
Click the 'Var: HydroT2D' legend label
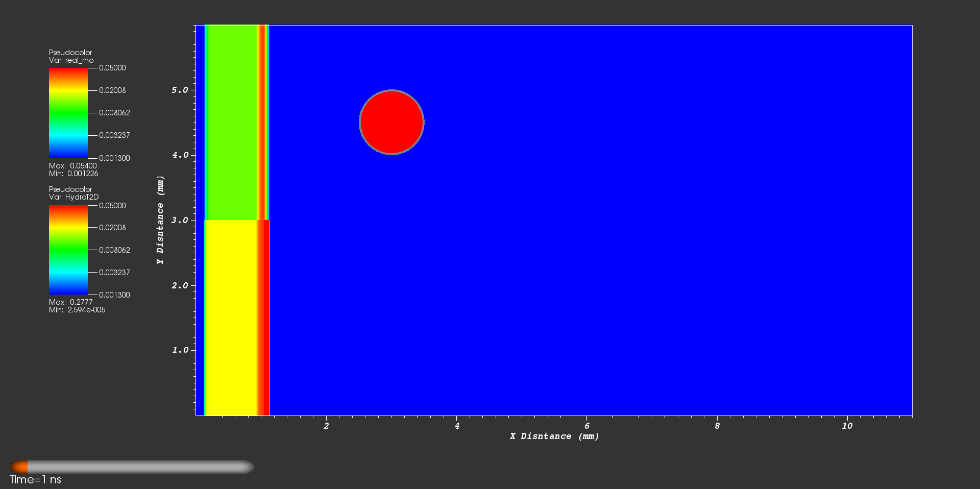tap(74, 197)
